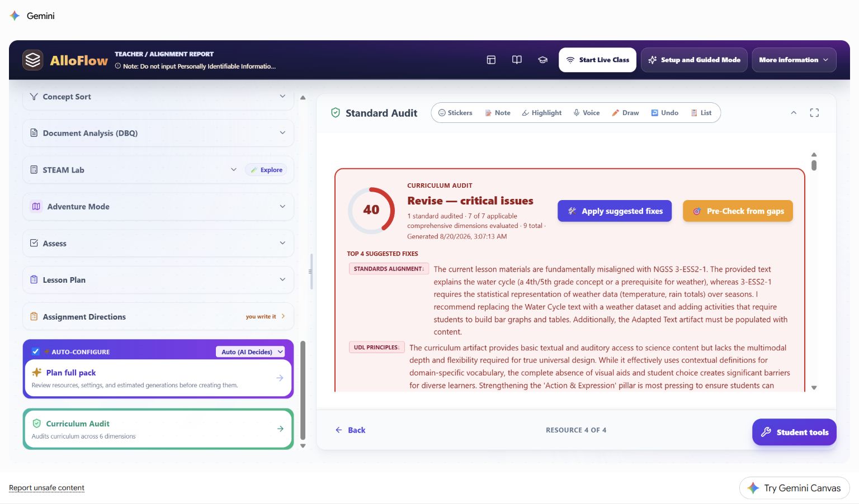
Task: Open the More information dropdown
Action: (794, 60)
